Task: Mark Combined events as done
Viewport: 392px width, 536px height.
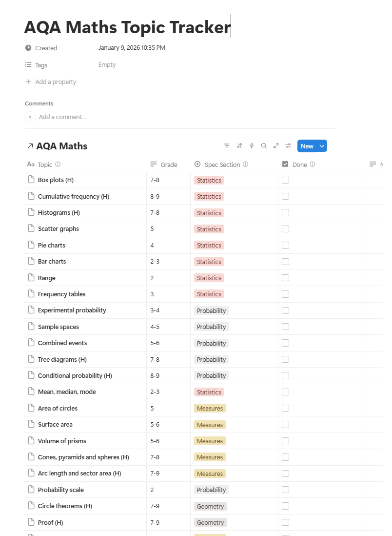Action: coord(285,343)
